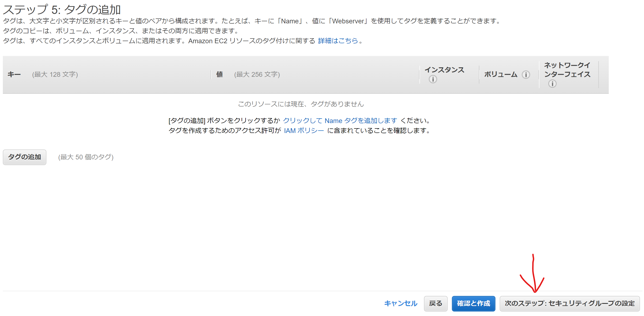Open the IAM ポリシー link
Viewport: 644px width, 316px height.
coord(304,130)
